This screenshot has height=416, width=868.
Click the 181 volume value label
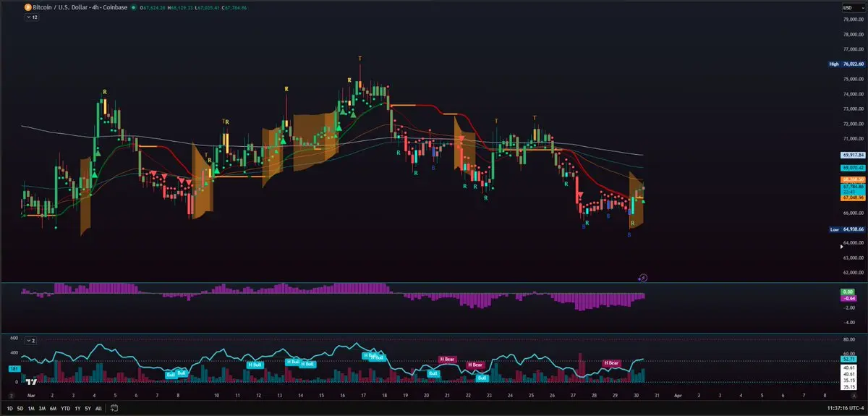click(13, 369)
